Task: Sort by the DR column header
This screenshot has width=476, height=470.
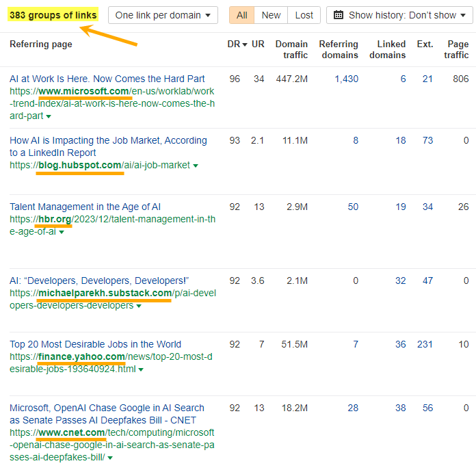Action: point(237,44)
